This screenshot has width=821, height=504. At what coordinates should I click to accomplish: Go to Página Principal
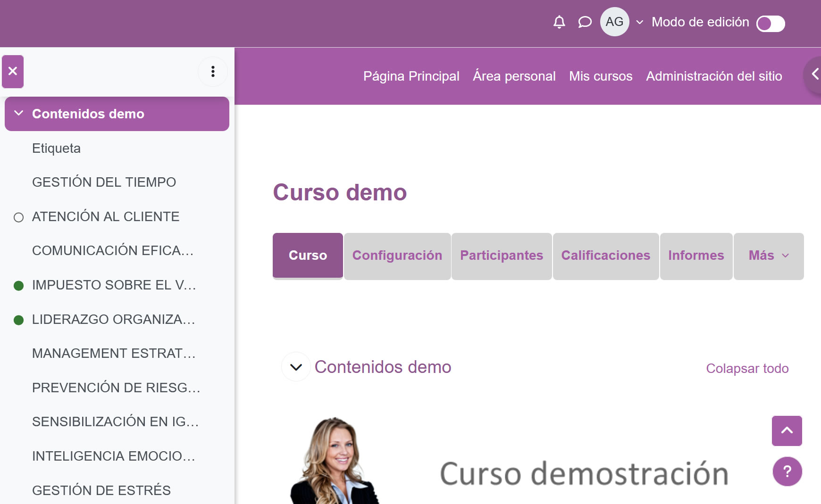coord(411,76)
